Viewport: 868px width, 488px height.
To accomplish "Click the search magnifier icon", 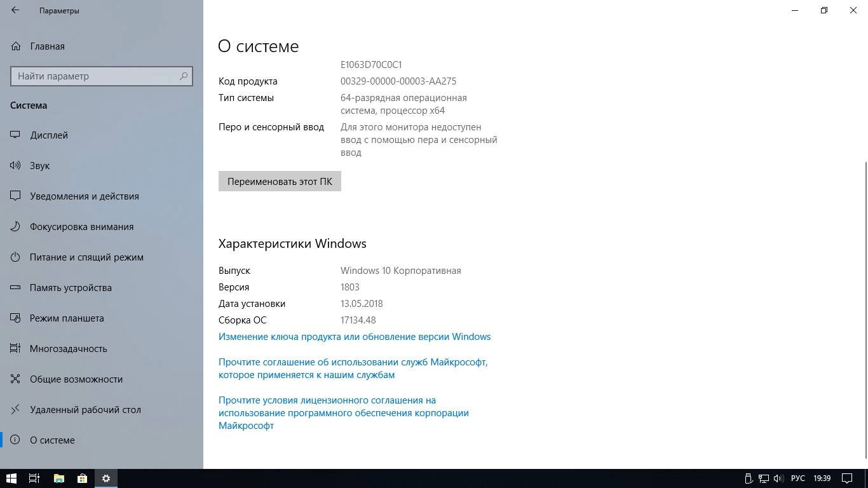I will (184, 76).
